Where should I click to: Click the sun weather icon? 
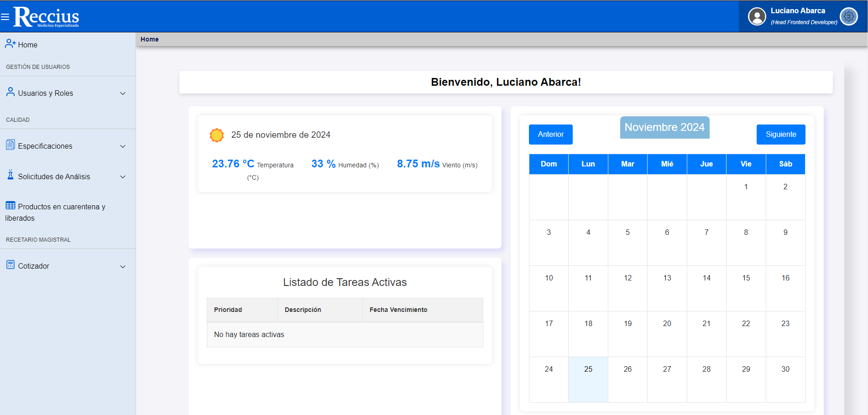coord(217,135)
